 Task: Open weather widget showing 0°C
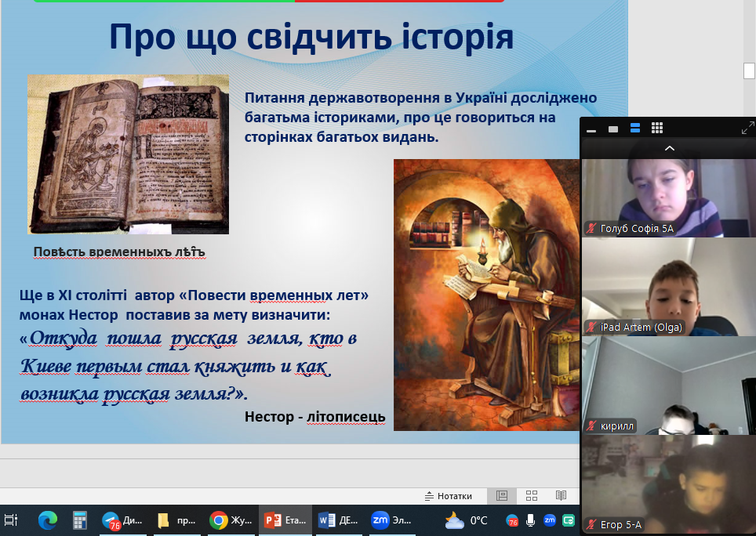click(x=466, y=520)
